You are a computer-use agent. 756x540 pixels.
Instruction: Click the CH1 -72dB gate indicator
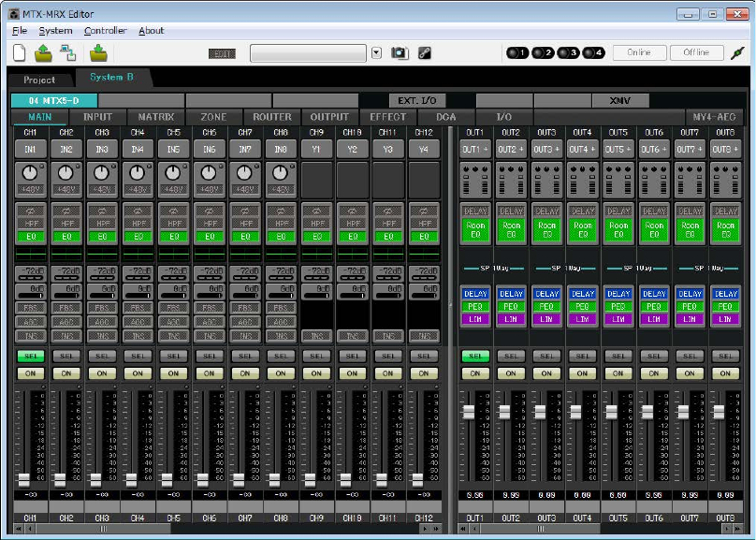[x=31, y=273]
